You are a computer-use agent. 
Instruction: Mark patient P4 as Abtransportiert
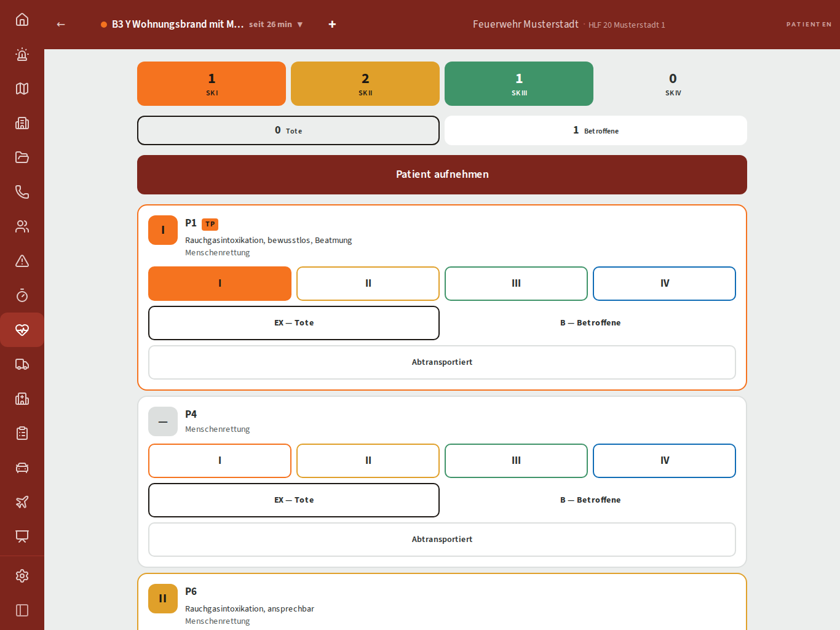442,540
